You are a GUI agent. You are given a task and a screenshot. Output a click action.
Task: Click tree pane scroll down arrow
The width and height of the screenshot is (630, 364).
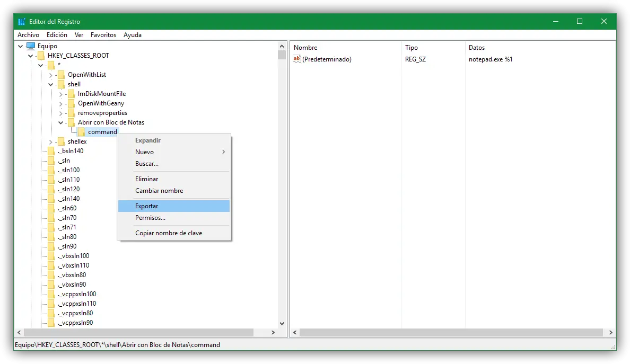pos(282,323)
